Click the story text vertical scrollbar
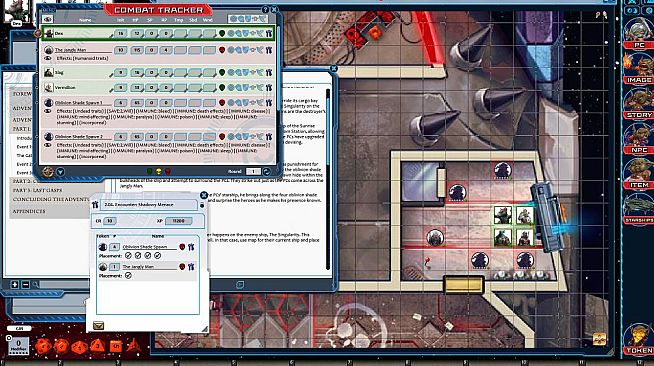The width and height of the screenshot is (654, 366). click(328, 178)
